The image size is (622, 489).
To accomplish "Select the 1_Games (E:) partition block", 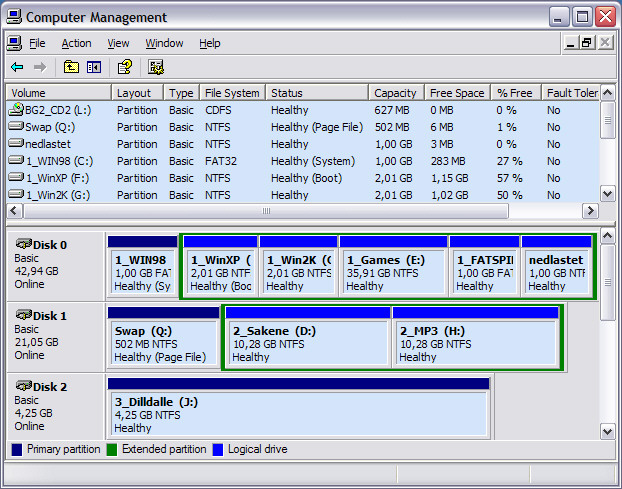I will [x=394, y=266].
